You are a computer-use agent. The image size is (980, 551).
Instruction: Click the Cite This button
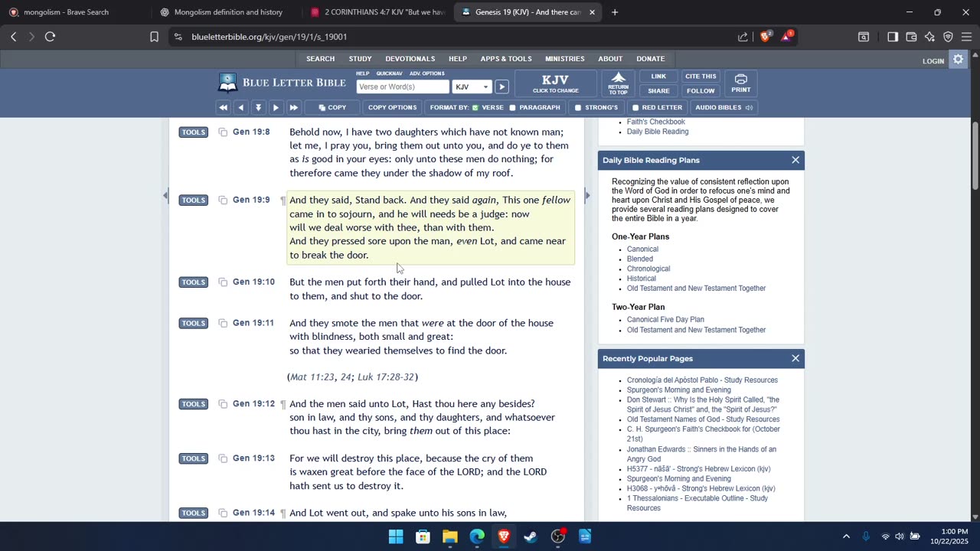[701, 77]
